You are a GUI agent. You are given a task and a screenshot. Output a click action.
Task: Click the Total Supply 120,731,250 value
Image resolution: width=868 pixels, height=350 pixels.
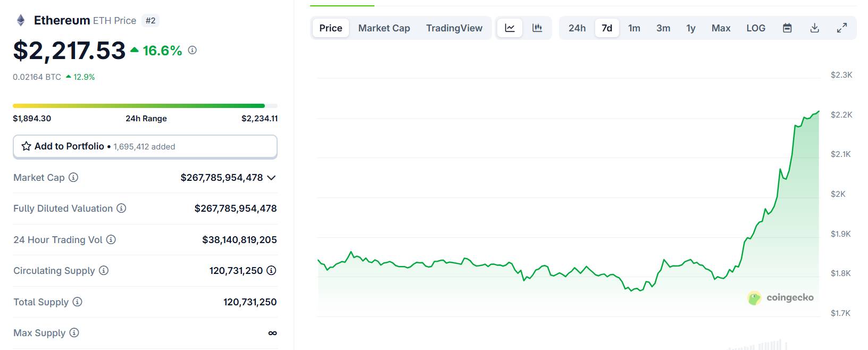point(250,302)
